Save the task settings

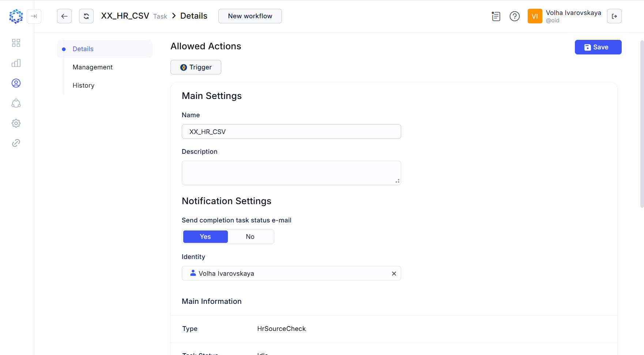598,47
